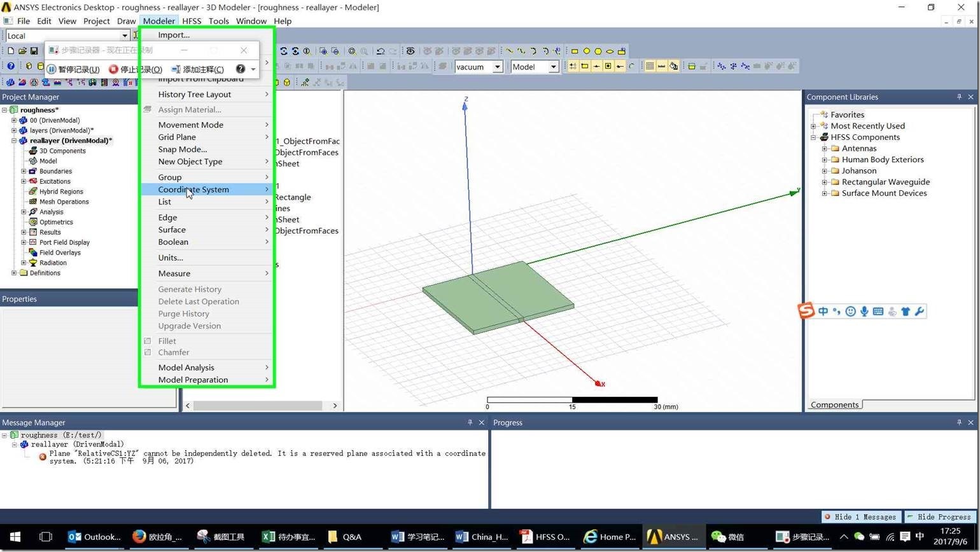Select the Draw Rectangle tool
Screen dimensions: 980x552
coord(575,51)
